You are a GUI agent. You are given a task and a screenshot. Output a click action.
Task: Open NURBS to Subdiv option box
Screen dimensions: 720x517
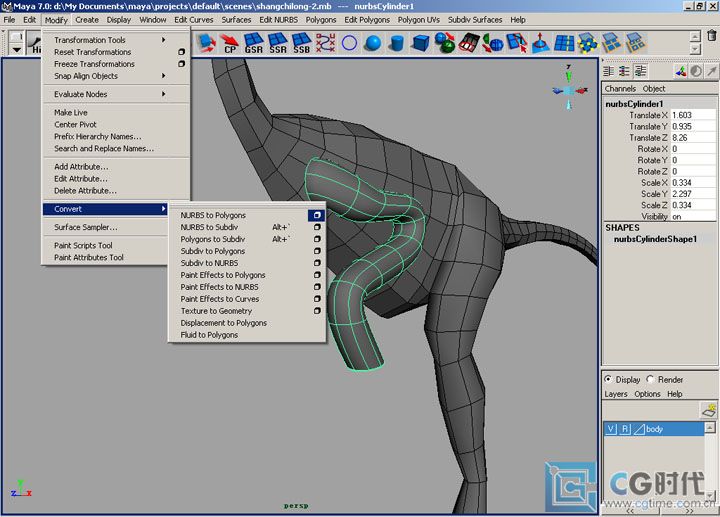(x=317, y=227)
